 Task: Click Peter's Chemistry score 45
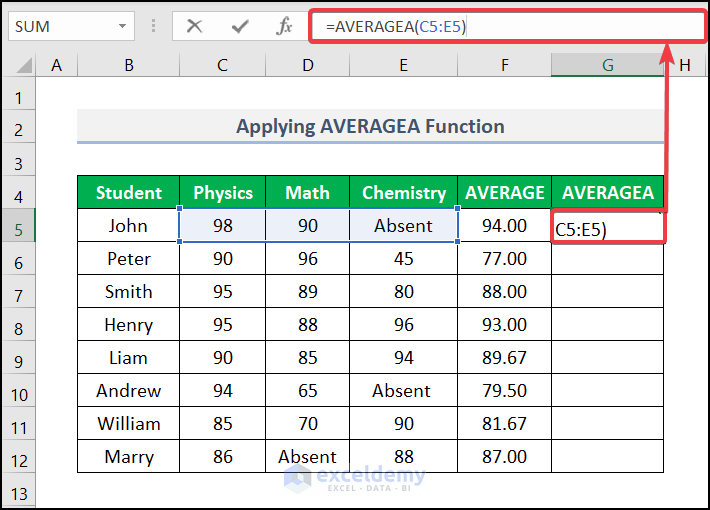tap(403, 258)
